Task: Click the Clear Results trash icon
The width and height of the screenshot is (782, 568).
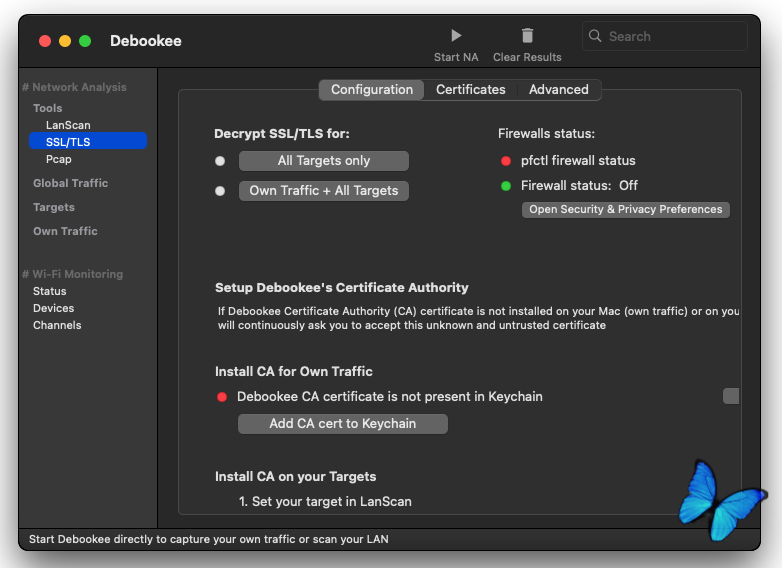Action: pos(527,36)
